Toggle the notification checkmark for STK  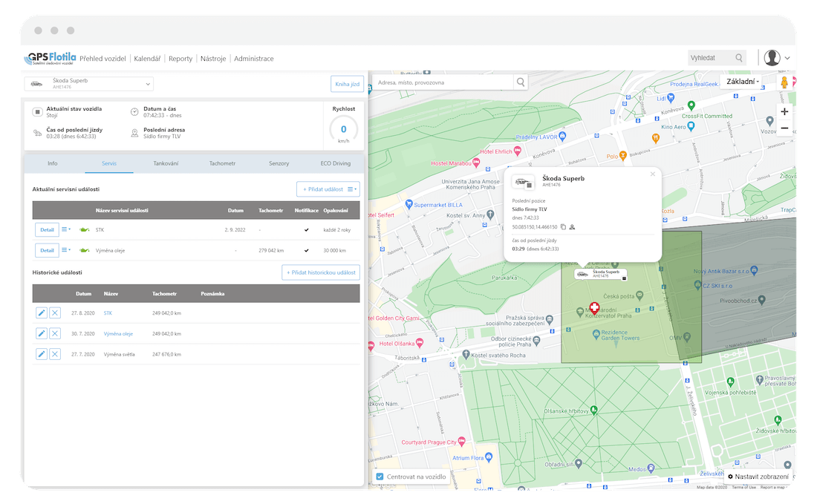point(306,229)
